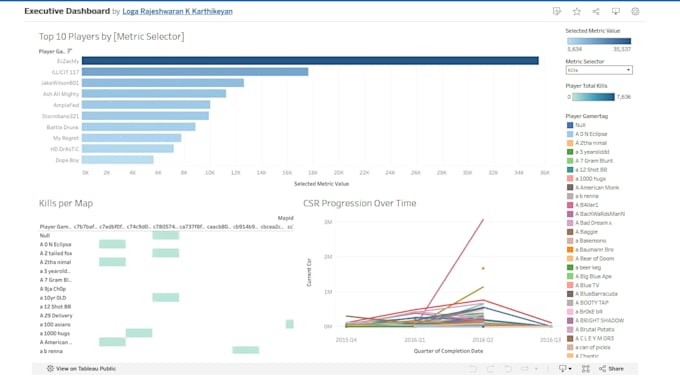The width and height of the screenshot is (680, 383).
Task: Click the round icon right of header download
Action: coord(635,12)
